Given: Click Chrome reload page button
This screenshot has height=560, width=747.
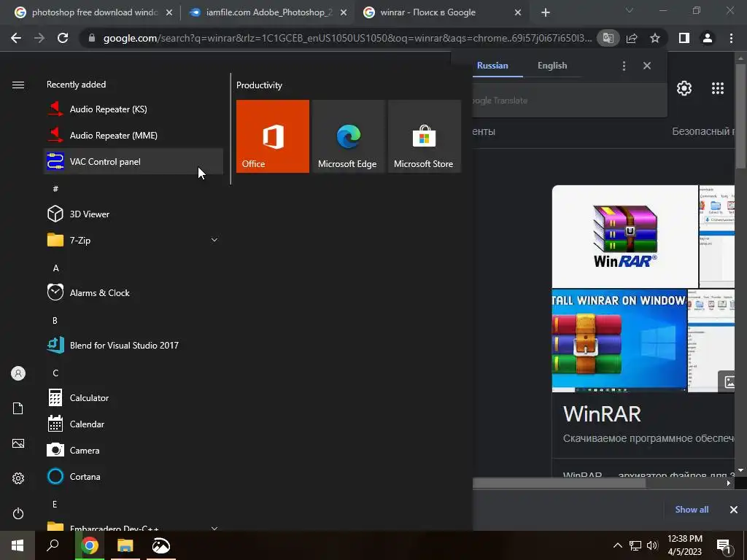Looking at the screenshot, I should coord(63,38).
